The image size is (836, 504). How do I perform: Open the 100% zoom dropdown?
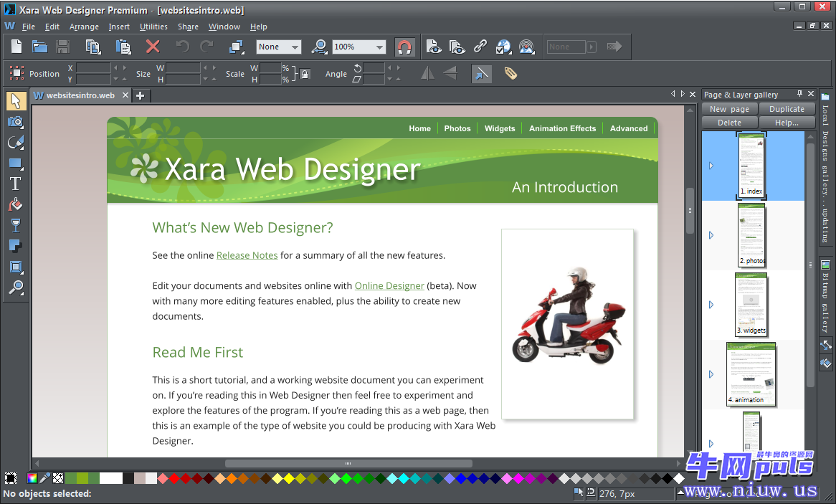point(358,47)
